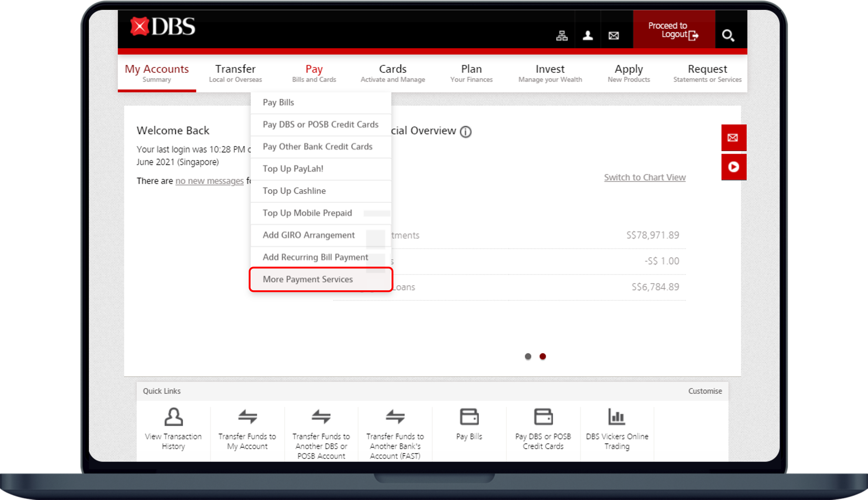The height and width of the screenshot is (500, 868).
Task: Click Pay Bills quick link icon
Action: (469, 417)
